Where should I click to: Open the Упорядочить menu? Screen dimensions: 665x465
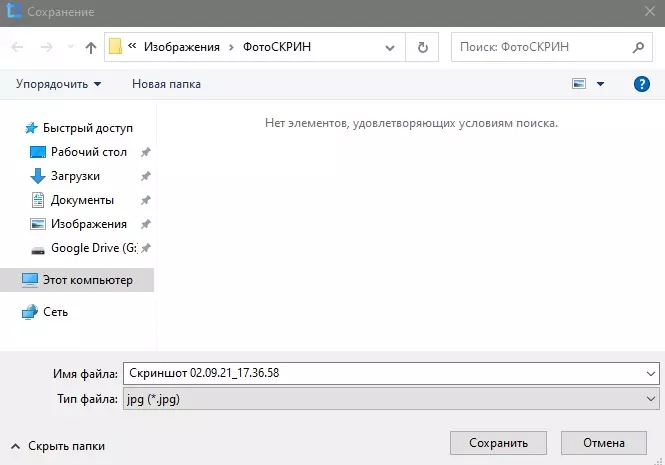coord(59,84)
